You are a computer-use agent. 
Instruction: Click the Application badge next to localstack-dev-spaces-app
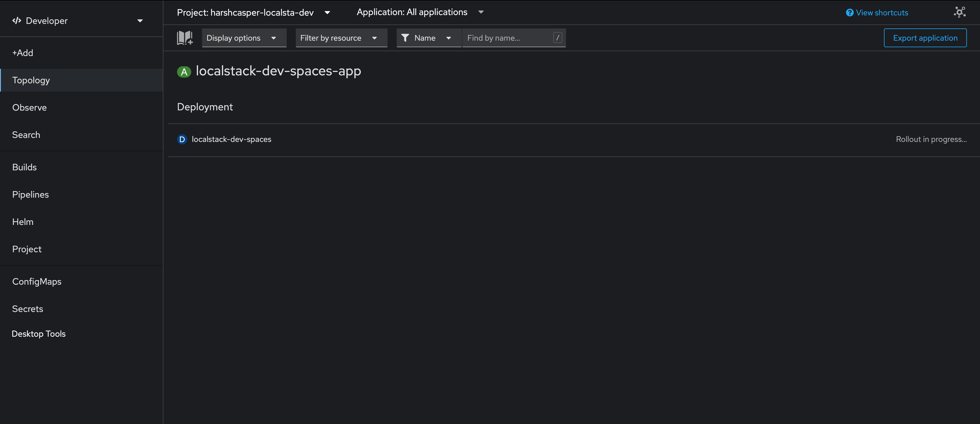tap(184, 72)
